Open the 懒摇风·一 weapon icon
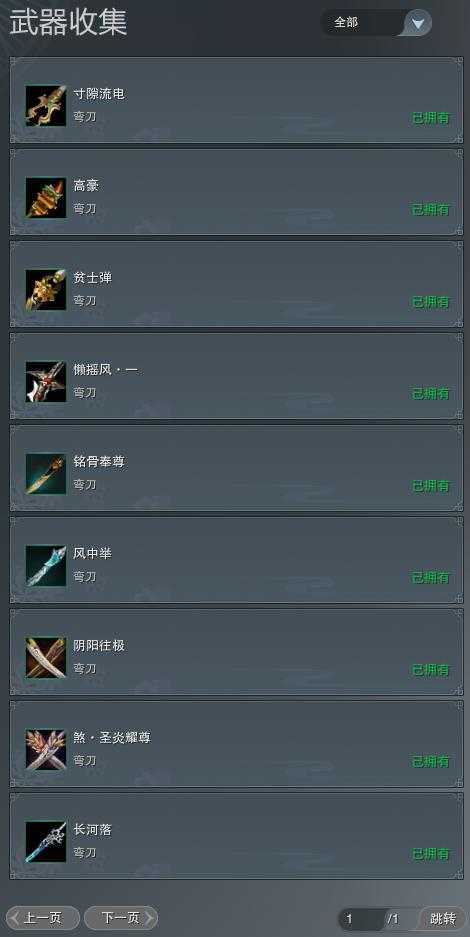The height and width of the screenshot is (937, 470). coord(46,382)
